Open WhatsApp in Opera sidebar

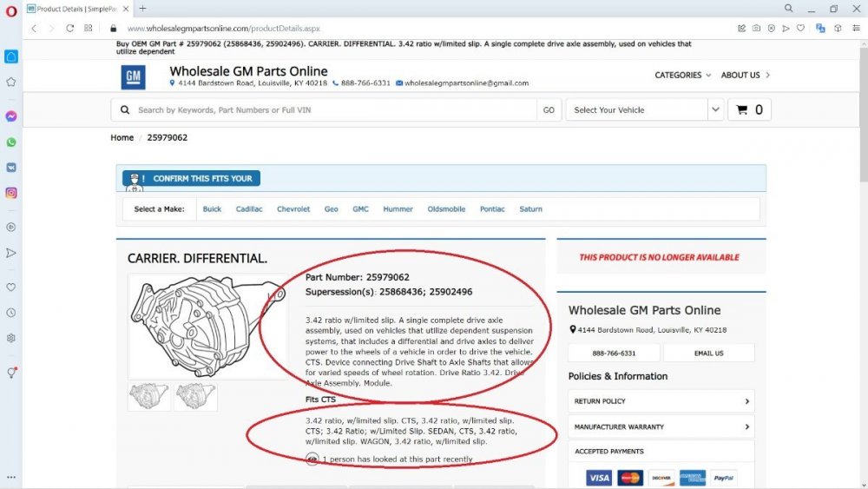11,142
